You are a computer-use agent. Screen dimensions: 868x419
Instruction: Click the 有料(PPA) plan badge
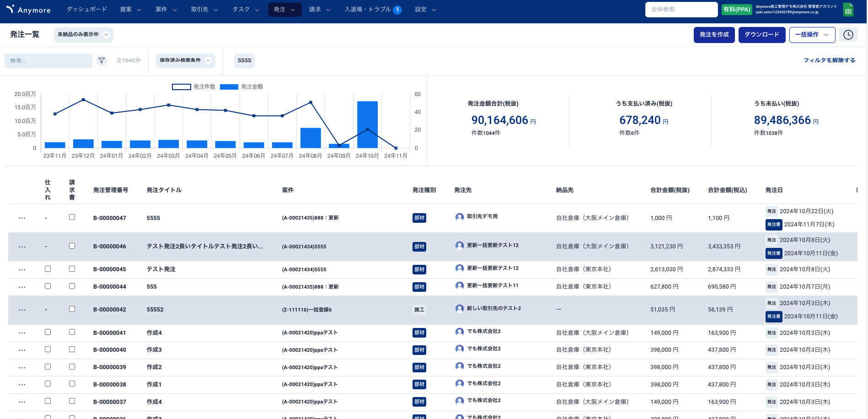[x=737, y=10]
